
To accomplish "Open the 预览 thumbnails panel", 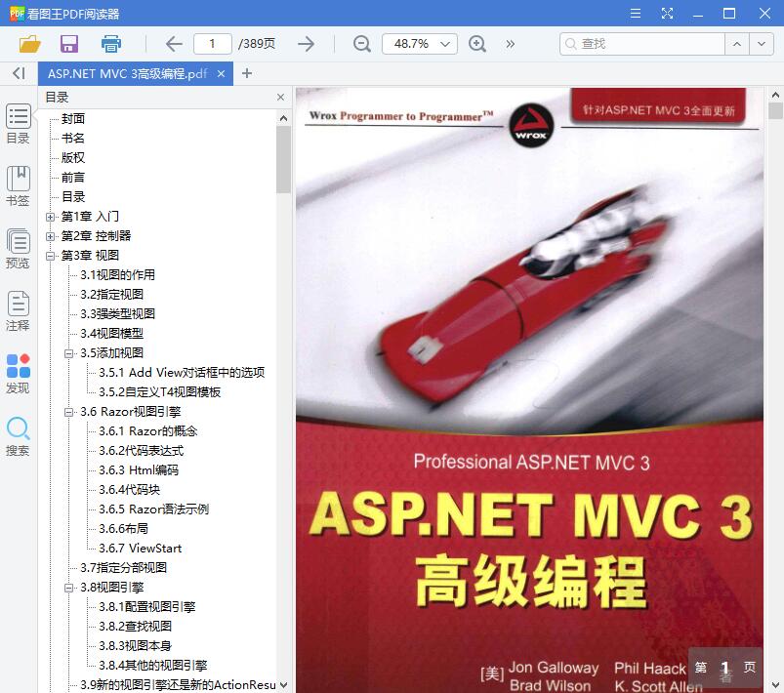I will [18, 249].
